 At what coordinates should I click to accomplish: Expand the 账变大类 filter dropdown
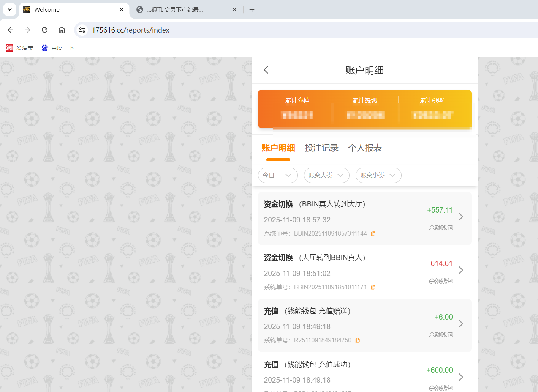326,175
